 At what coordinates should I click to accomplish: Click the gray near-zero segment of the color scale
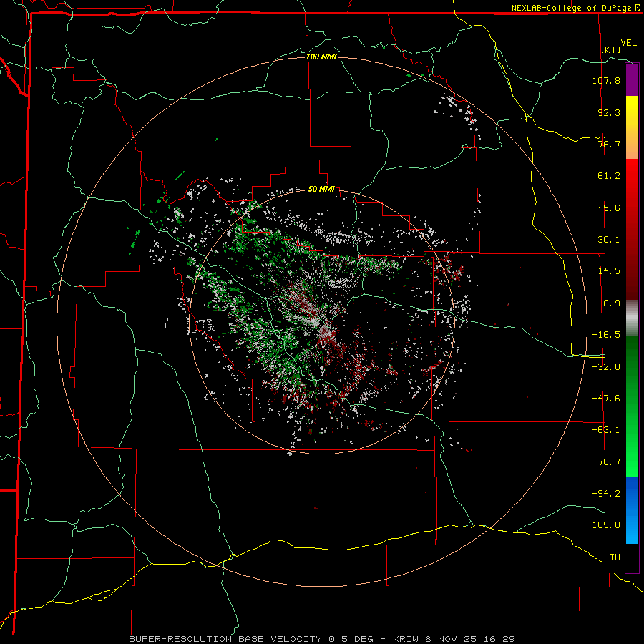pyautogui.click(x=632, y=318)
